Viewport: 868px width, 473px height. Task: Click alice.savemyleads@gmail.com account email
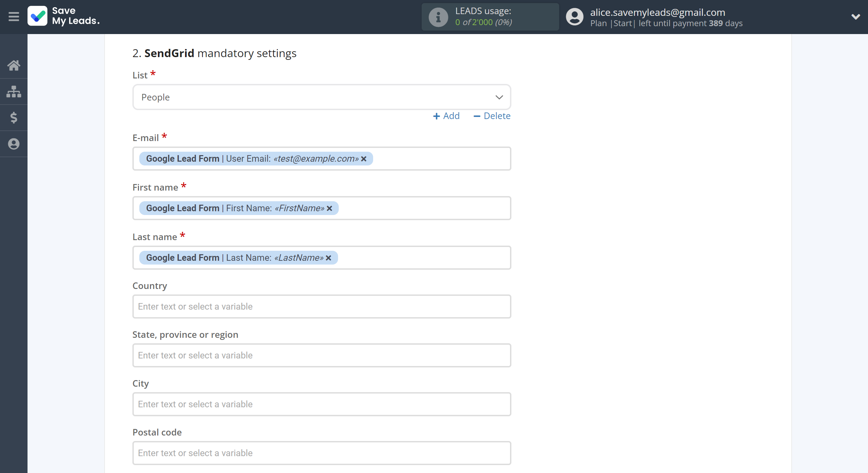[x=658, y=12]
